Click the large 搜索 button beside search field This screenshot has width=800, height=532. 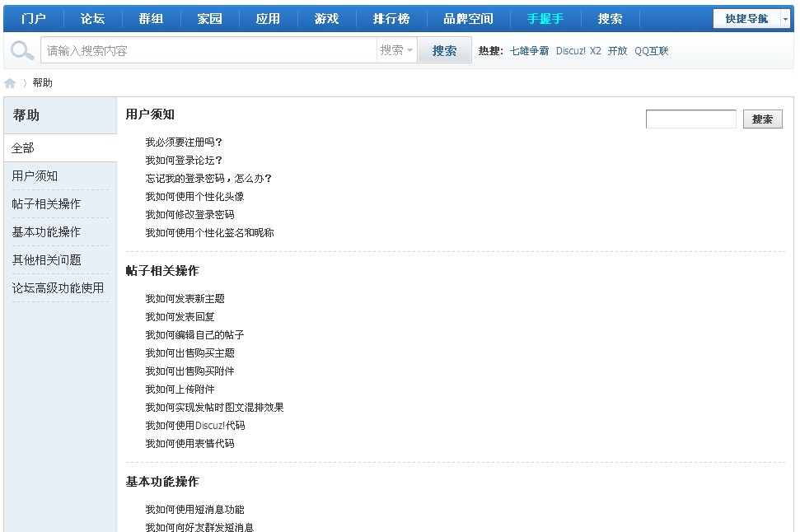(444, 50)
